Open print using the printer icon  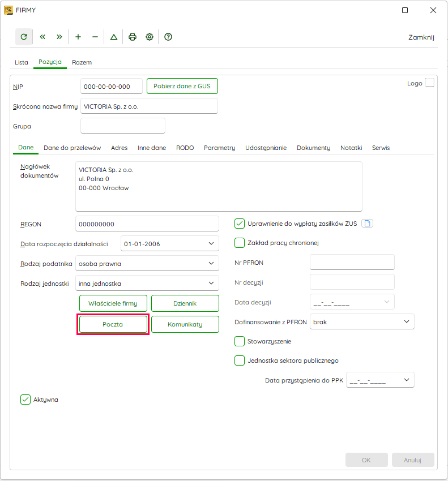[x=133, y=37]
